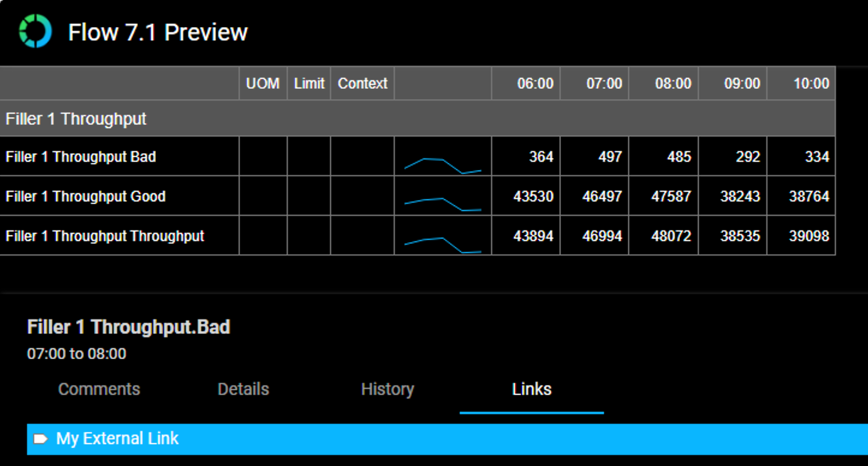Screen dimensions: 868x466
Task: Select the 497 value cell
Action: 594,156
